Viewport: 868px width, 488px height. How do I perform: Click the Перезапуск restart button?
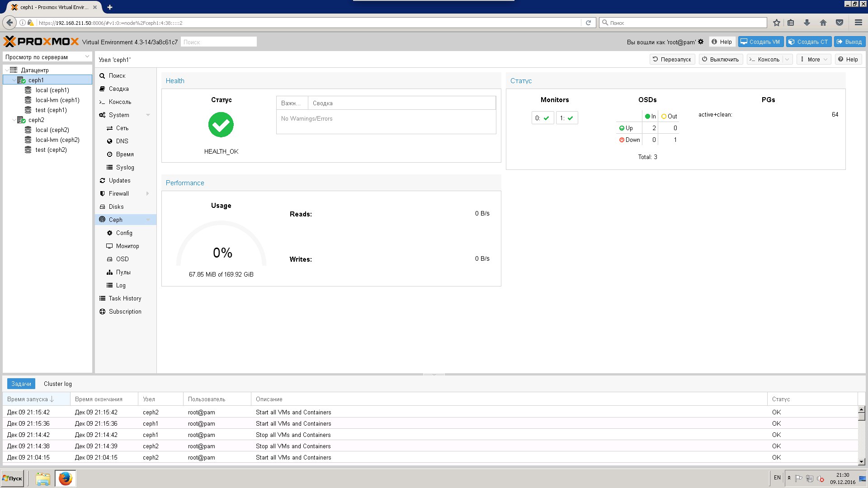tap(672, 59)
